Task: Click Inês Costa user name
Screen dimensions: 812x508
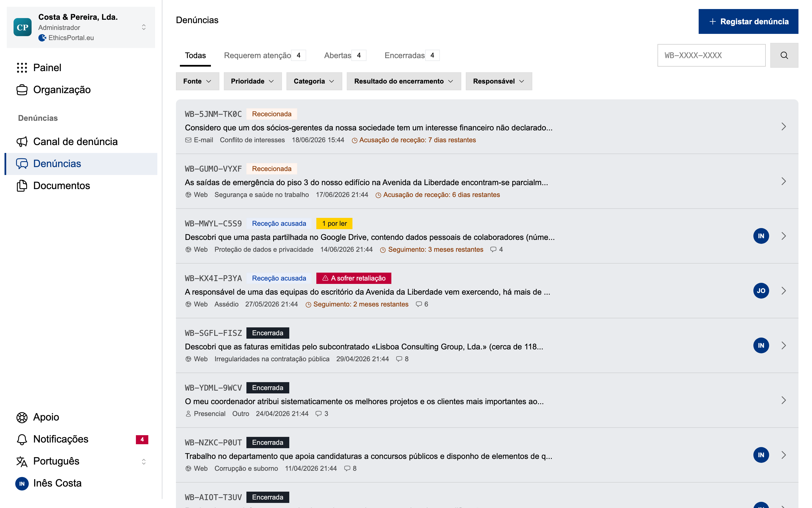Action: click(58, 483)
